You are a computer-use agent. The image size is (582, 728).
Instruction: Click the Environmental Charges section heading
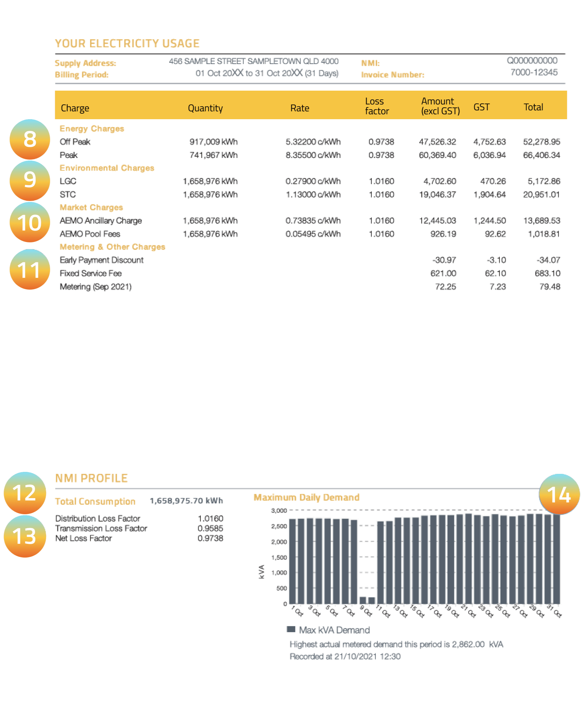[x=107, y=168]
